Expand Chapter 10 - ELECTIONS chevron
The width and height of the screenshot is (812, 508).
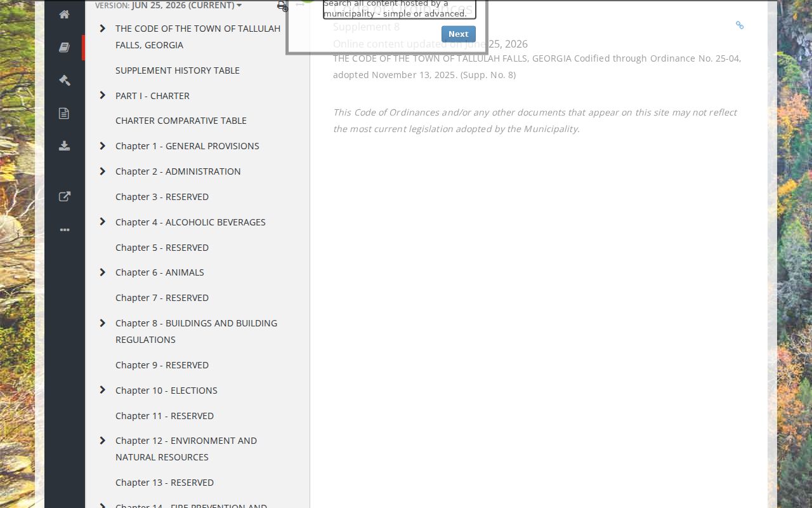(x=103, y=390)
